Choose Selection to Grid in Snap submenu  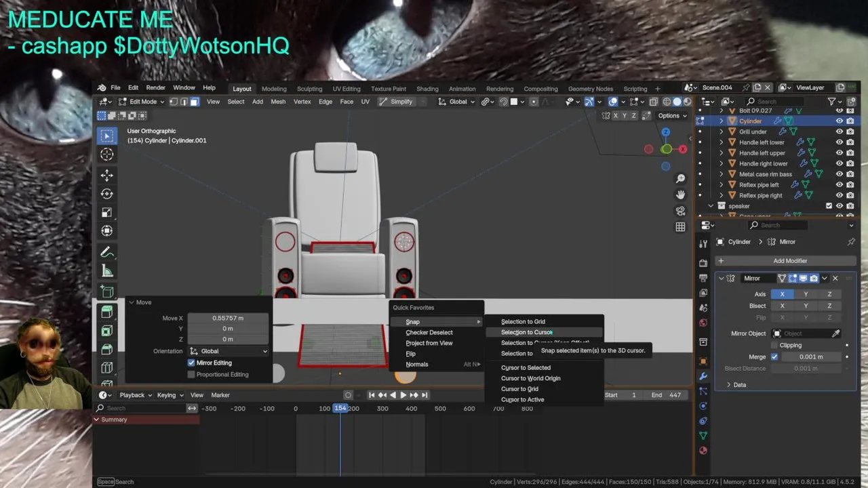point(544,322)
